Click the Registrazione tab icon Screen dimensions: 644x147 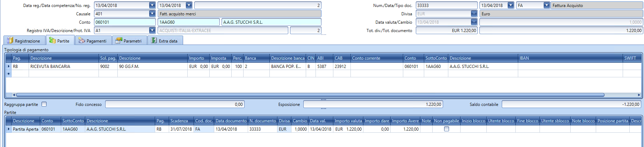[10, 41]
